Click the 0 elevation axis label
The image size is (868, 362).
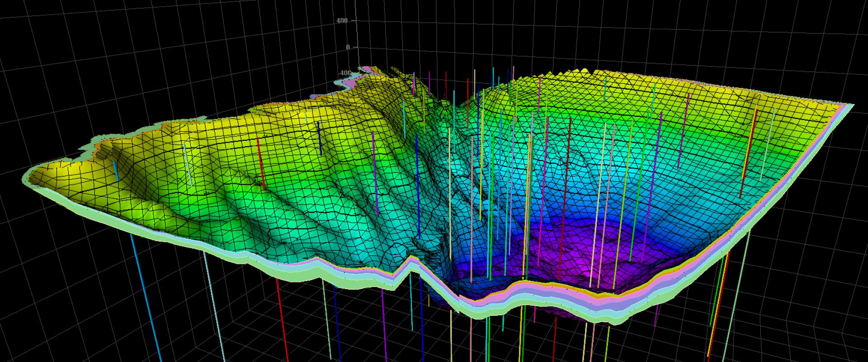coord(348,47)
